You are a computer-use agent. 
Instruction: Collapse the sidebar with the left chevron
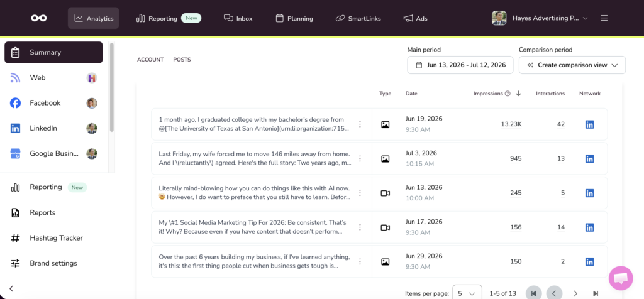click(11, 288)
